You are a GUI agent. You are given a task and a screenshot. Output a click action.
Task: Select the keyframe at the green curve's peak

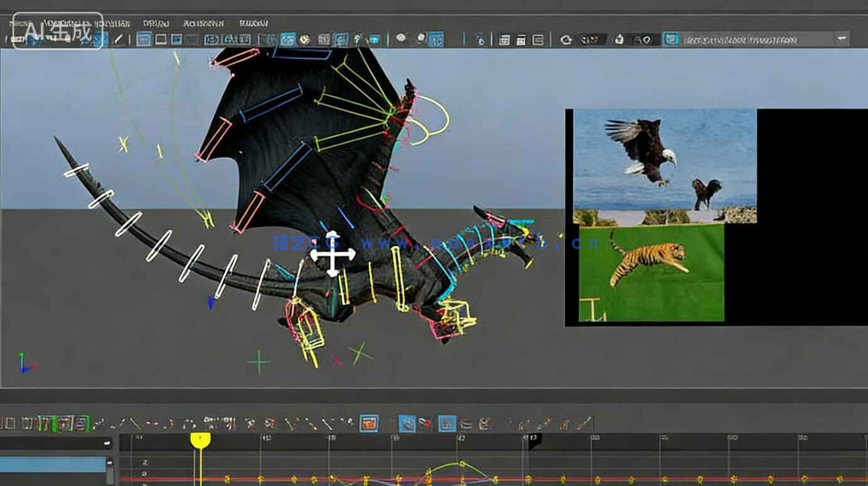462,464
